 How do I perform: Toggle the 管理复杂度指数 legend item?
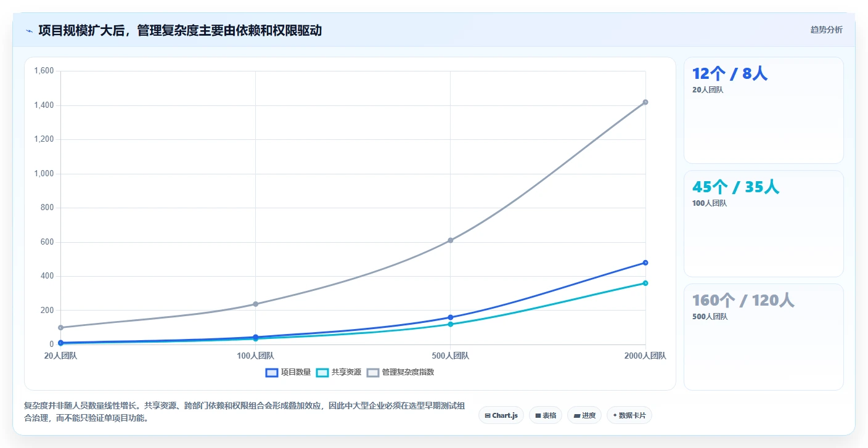400,372
